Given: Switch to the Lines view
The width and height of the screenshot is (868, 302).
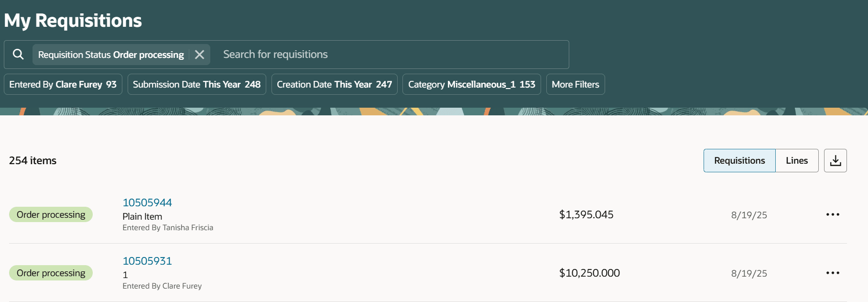Looking at the screenshot, I should [797, 160].
